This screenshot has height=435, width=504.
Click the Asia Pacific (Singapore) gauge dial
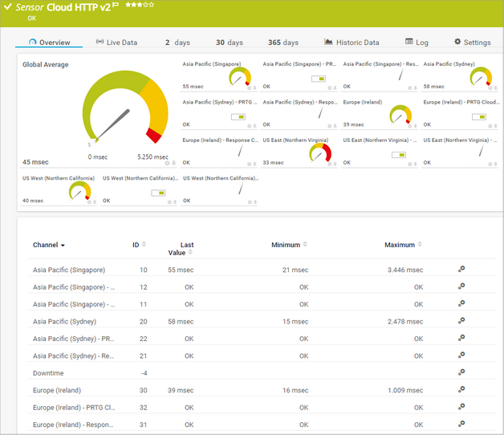[238, 78]
